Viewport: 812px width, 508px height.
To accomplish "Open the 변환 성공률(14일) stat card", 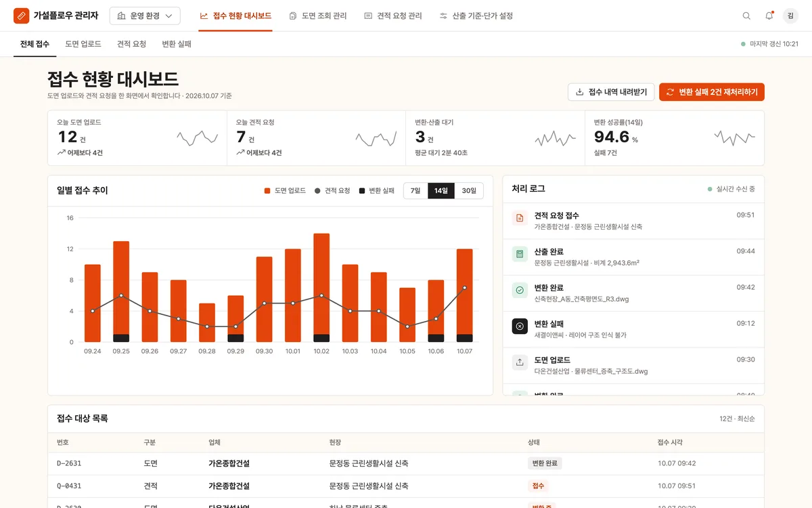I will pyautogui.click(x=675, y=138).
